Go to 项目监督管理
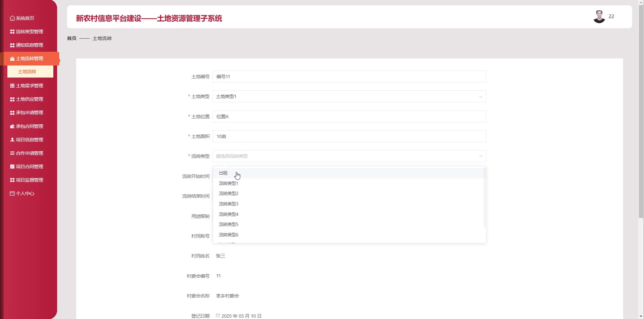Screen dimensions: 644x319 tap(30, 180)
